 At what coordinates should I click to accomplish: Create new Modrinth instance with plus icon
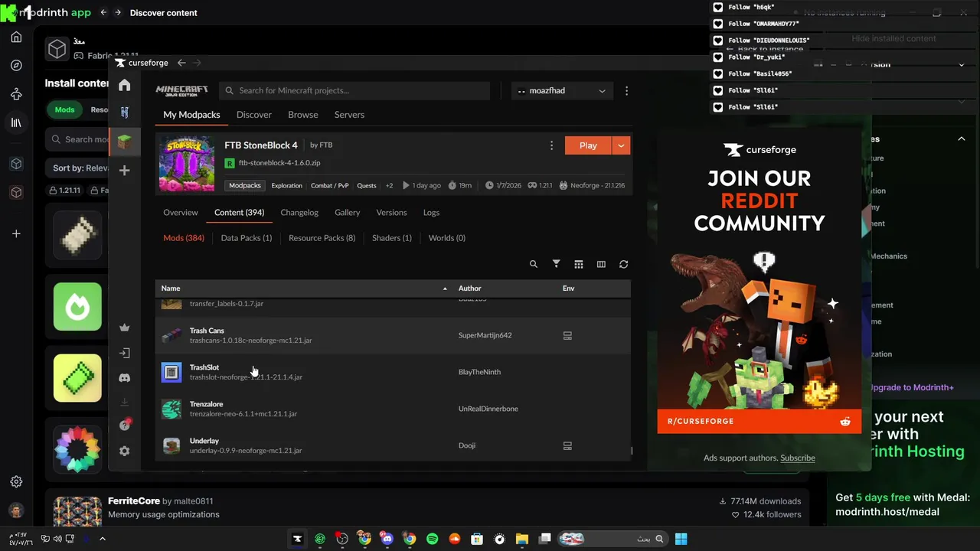click(x=16, y=233)
